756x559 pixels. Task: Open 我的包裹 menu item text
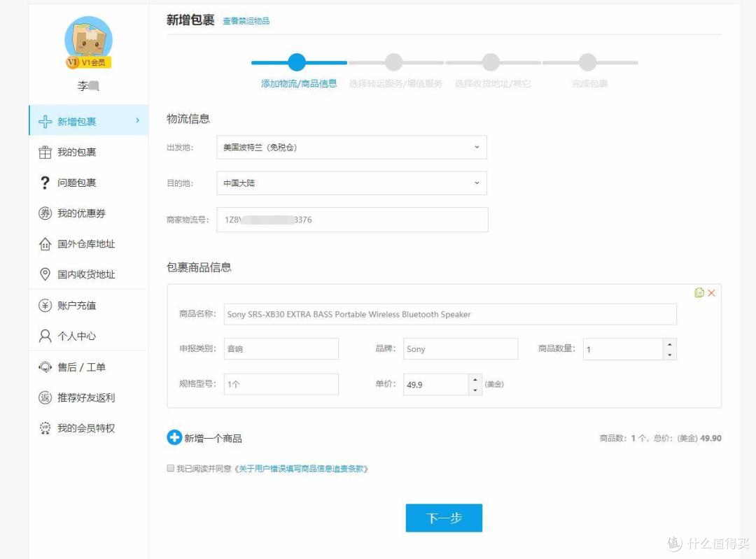tap(77, 153)
